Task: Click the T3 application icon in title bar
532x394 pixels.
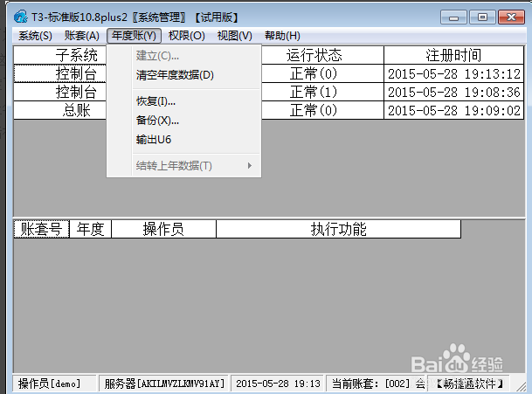Action: click(20, 17)
